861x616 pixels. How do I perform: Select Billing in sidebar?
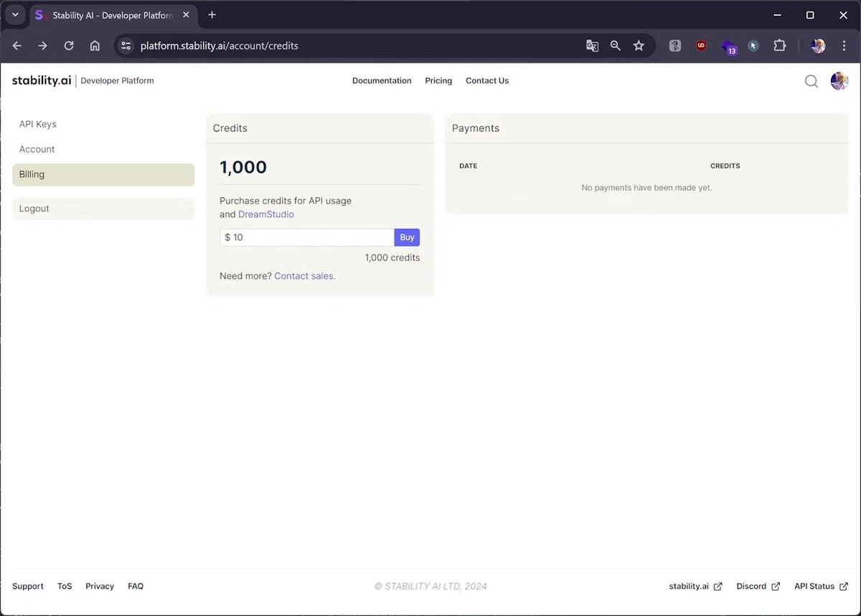tap(103, 174)
